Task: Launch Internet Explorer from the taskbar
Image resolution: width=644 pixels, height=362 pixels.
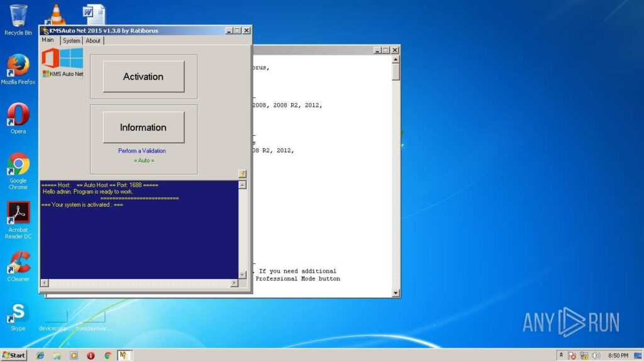Action: [x=40, y=356]
